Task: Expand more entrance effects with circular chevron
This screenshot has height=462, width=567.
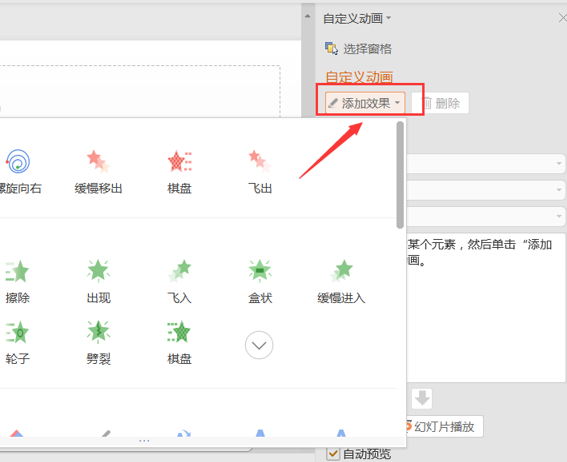Action: (259, 345)
